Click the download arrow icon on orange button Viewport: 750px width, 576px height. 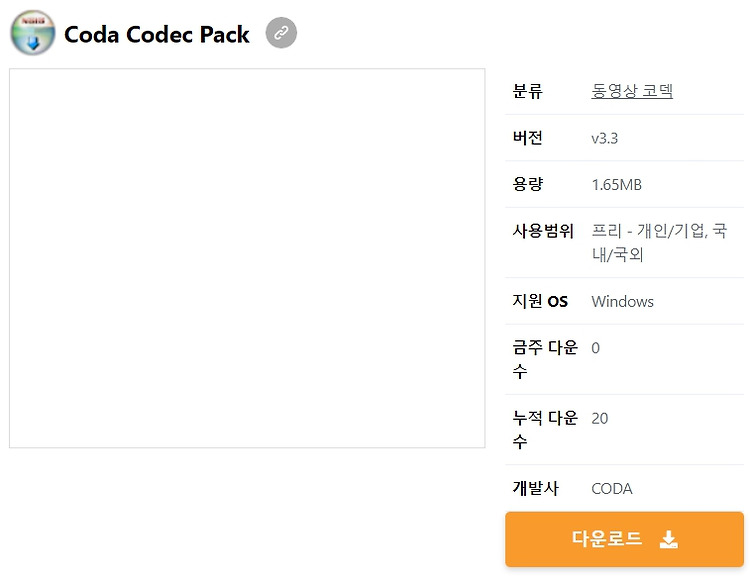668,539
